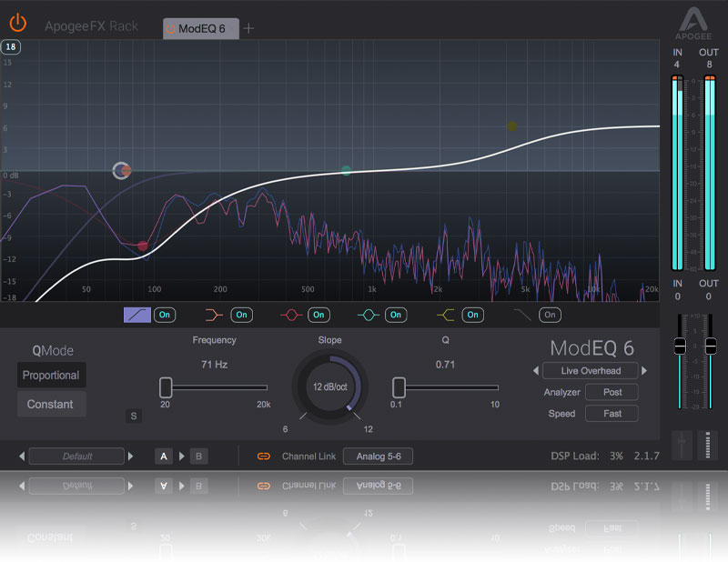Toggle the On switch for red peak band

[318, 315]
